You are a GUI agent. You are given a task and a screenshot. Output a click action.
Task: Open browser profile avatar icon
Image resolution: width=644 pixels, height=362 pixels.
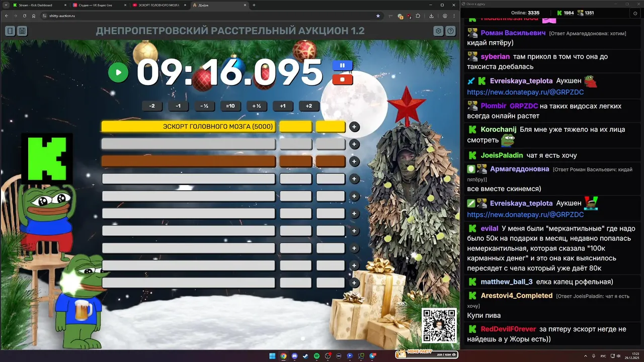pyautogui.click(x=445, y=16)
